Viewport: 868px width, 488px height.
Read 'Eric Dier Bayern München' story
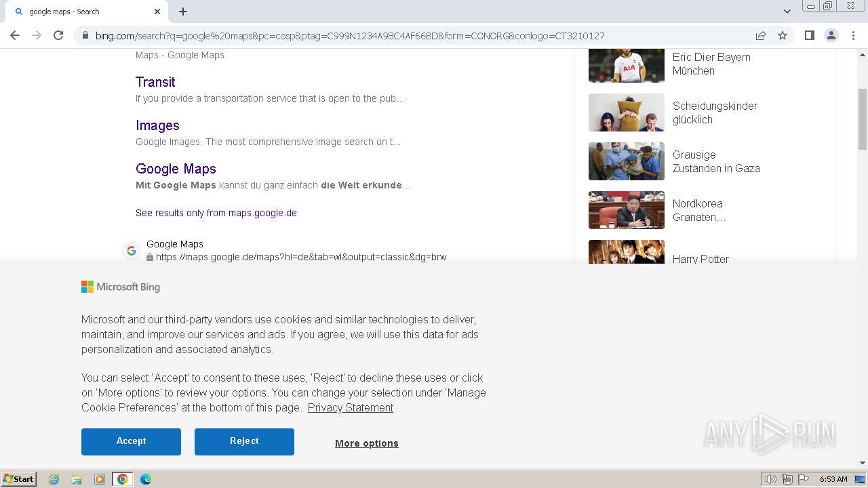711,64
